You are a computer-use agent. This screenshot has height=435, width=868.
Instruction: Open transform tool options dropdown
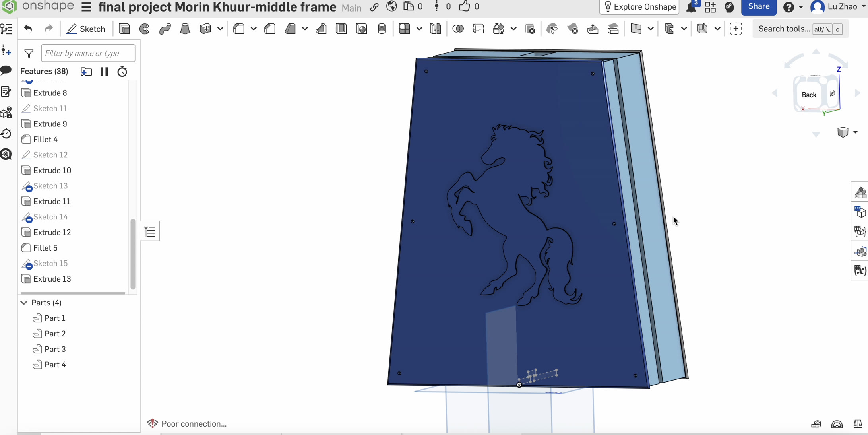tap(513, 29)
